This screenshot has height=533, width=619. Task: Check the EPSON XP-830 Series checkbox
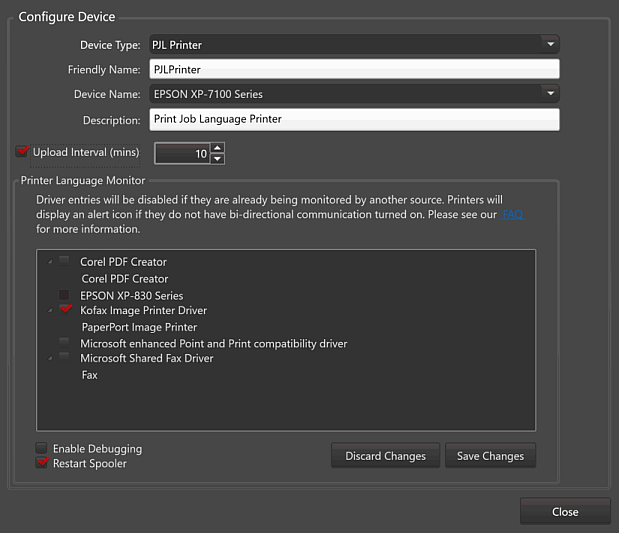coord(64,295)
